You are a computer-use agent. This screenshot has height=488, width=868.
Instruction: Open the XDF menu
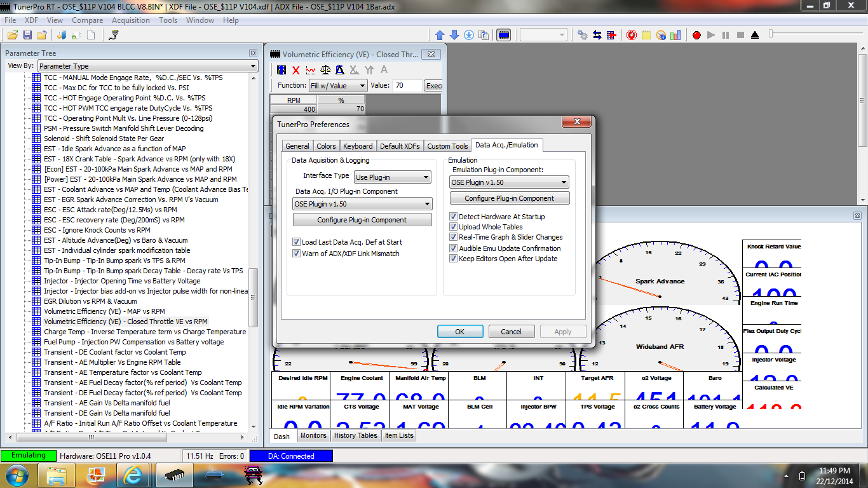(31, 20)
